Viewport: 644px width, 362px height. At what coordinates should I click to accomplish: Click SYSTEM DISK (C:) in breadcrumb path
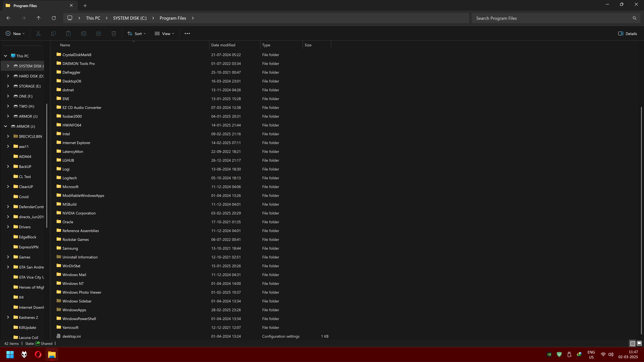130,18
